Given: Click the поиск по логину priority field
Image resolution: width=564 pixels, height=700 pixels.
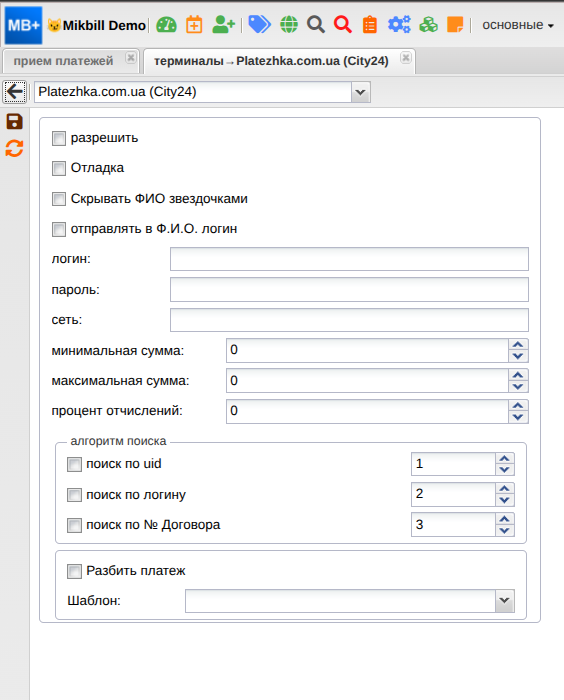Looking at the screenshot, I should point(453,495).
